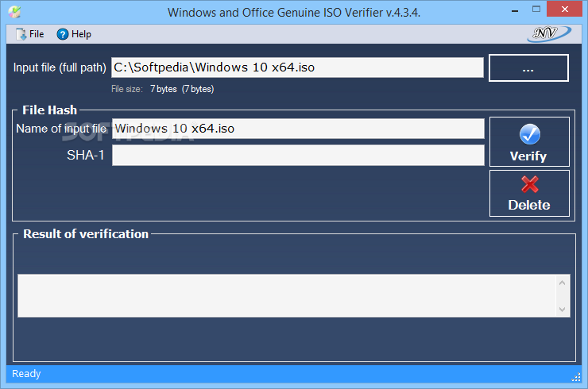Click the "Result of verification" group label
Image resolution: width=588 pixels, height=389 pixels.
(86, 234)
